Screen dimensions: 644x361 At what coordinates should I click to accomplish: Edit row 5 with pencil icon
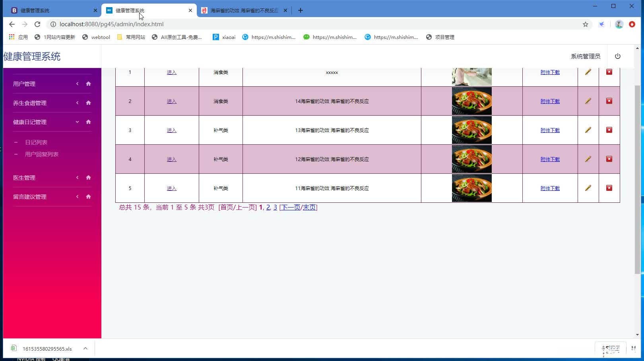pyautogui.click(x=588, y=188)
